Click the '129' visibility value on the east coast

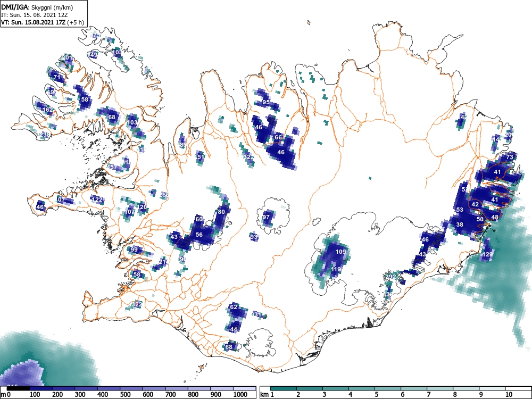tap(487, 254)
